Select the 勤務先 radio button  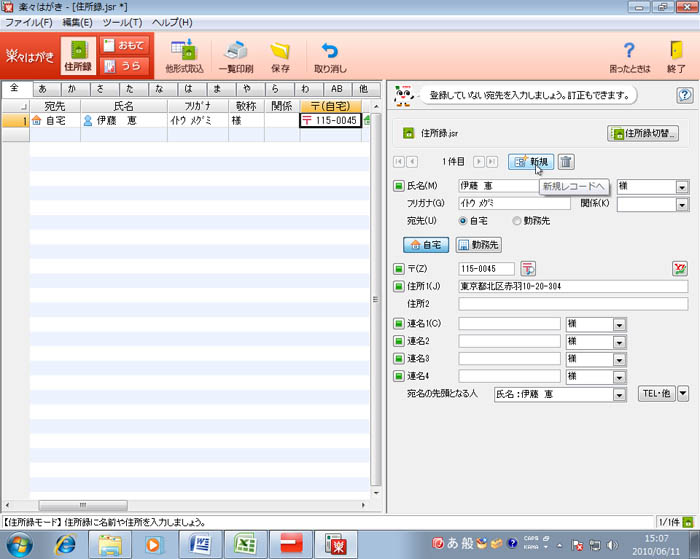pyautogui.click(x=516, y=220)
